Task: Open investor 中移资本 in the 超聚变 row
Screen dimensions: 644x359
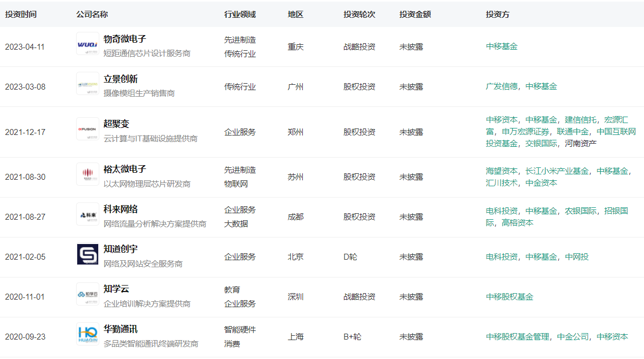Action: point(501,119)
